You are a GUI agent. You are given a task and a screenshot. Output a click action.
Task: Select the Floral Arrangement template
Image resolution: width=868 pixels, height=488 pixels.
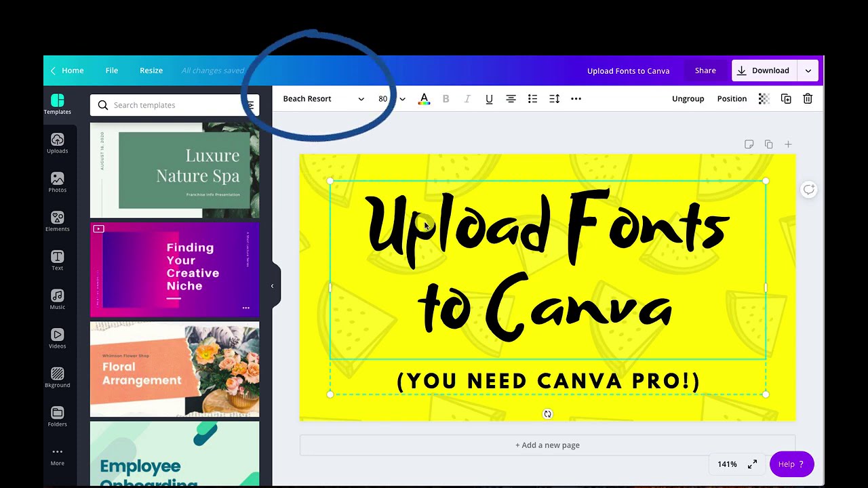pos(174,369)
